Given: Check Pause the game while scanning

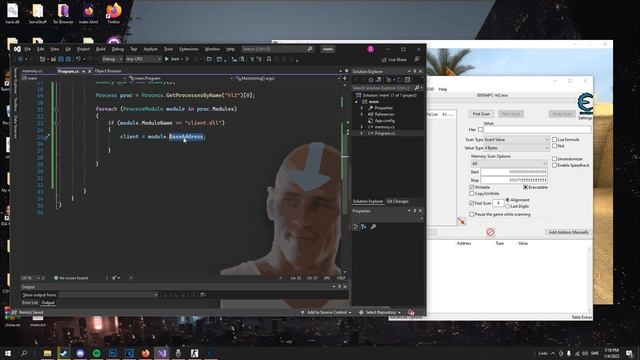Looking at the screenshot, I should pyautogui.click(x=472, y=214).
